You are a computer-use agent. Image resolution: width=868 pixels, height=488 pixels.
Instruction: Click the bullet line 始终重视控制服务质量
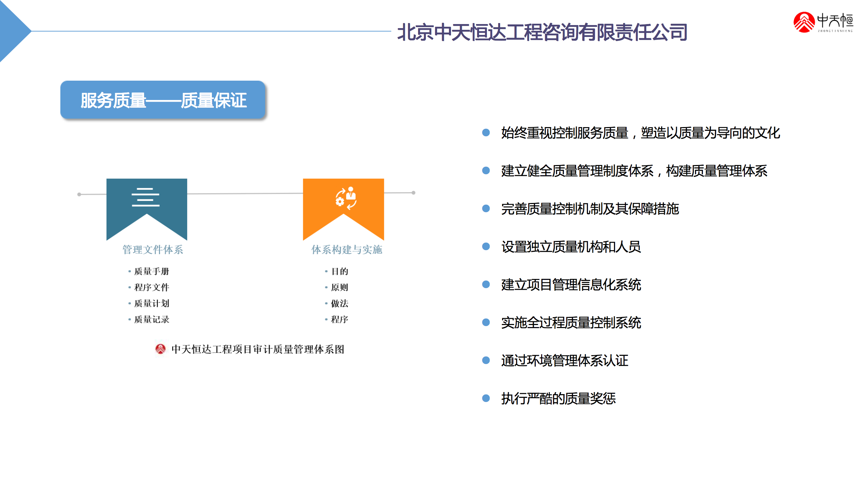pos(640,133)
